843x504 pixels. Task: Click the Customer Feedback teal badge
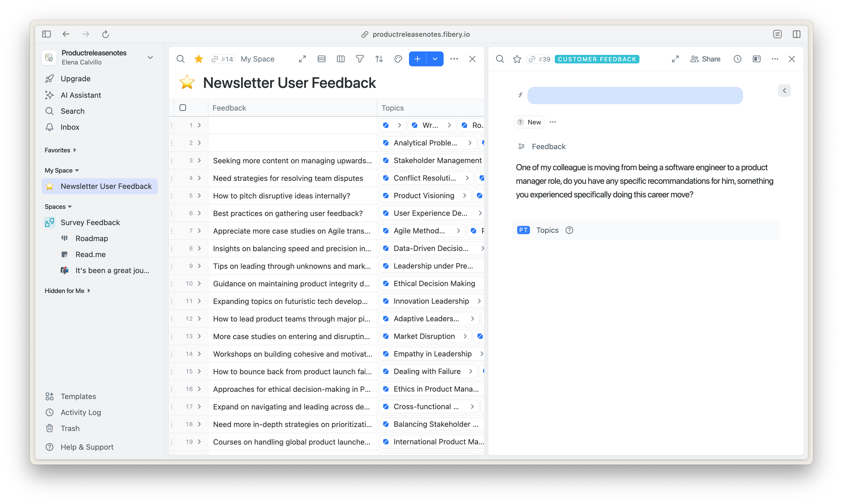click(597, 59)
